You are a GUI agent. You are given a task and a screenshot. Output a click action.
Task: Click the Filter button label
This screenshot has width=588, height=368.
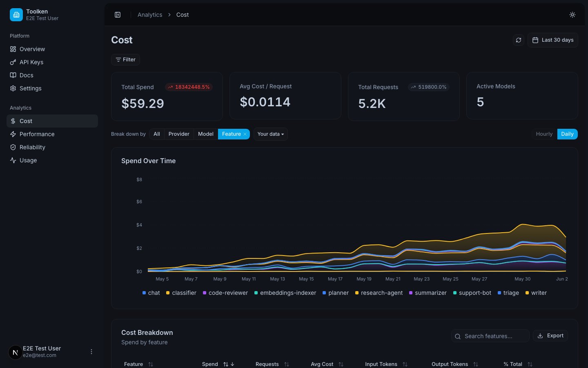point(129,60)
